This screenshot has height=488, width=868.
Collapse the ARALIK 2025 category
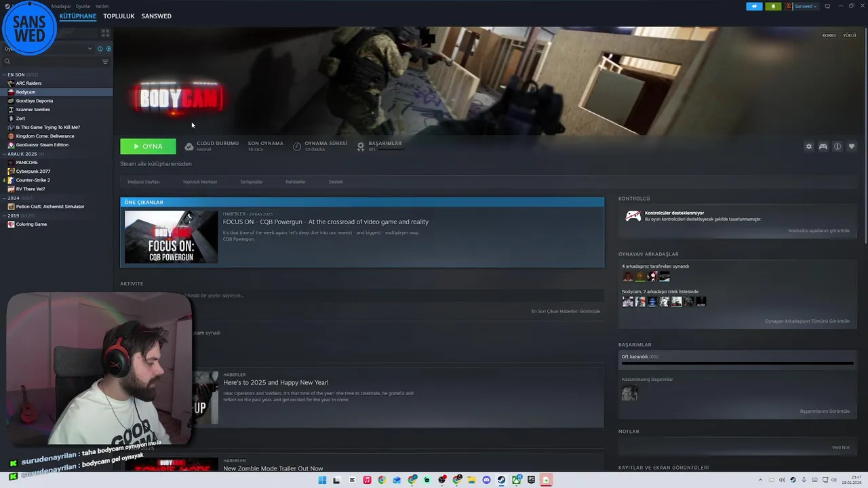pos(4,154)
